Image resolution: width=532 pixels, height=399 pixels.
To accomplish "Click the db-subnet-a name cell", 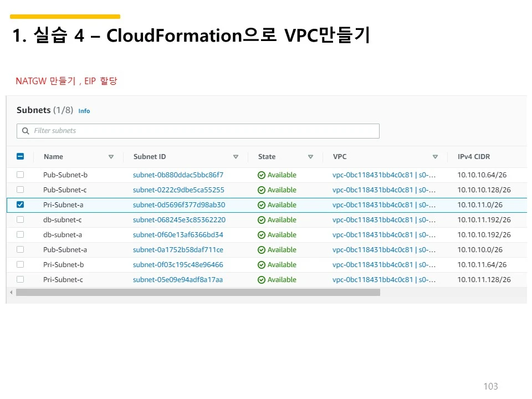I will [63, 235].
